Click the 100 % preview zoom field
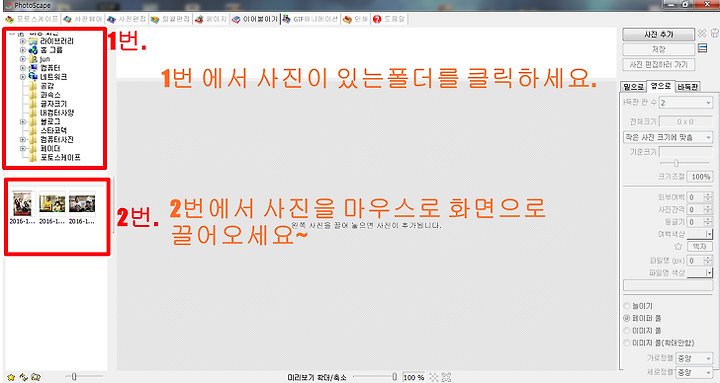 413,377
